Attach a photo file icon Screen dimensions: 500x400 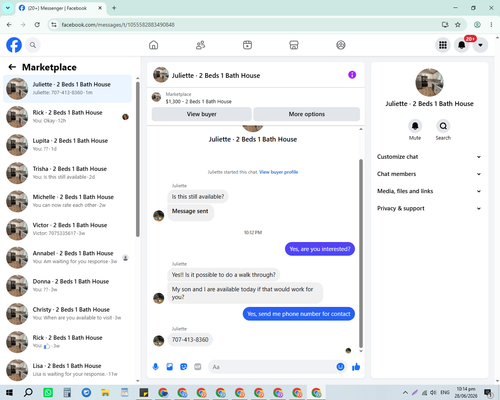coord(170,367)
